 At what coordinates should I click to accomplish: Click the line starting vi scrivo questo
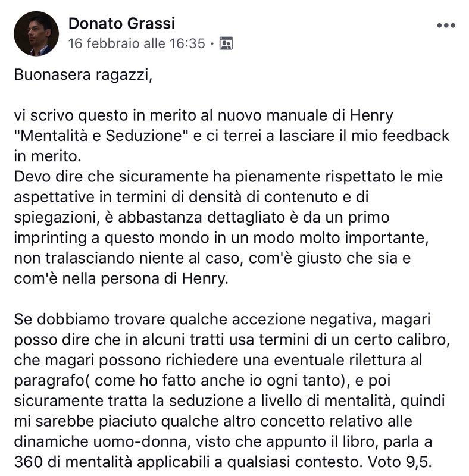(204, 115)
